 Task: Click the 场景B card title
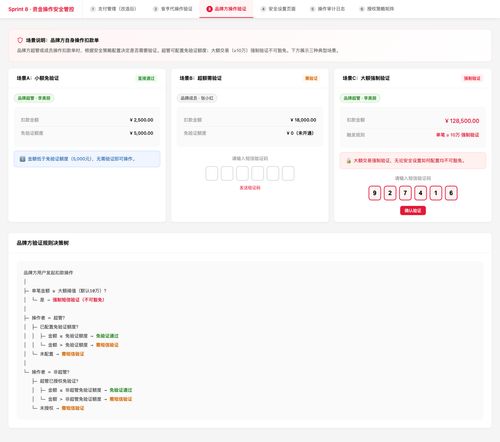(201, 78)
